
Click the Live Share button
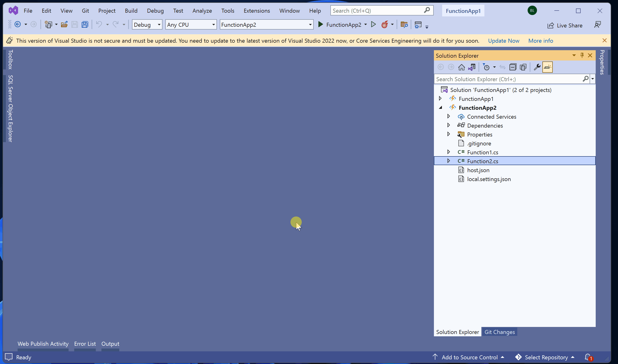(x=565, y=26)
